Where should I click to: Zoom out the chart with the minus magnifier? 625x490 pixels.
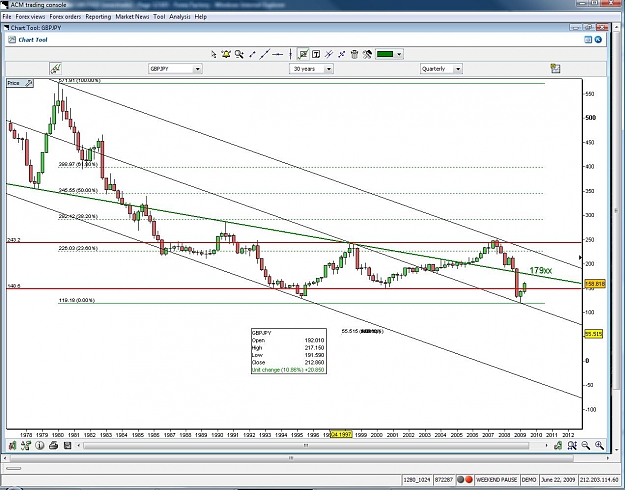[586, 445]
